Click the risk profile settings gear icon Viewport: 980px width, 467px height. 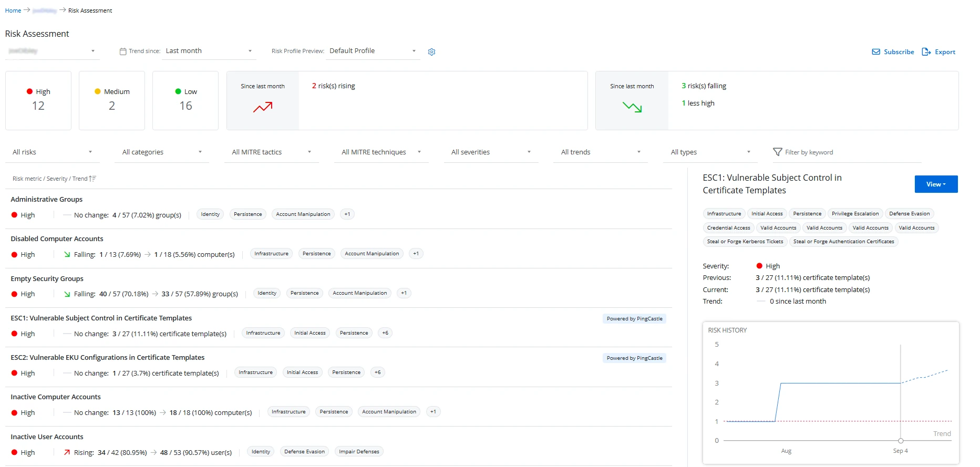431,52
